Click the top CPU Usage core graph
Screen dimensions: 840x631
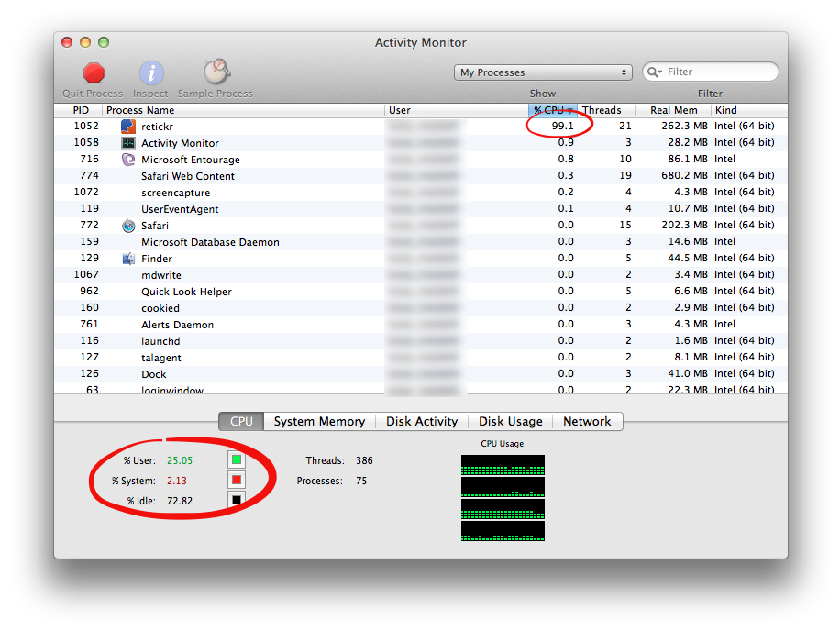pos(503,465)
